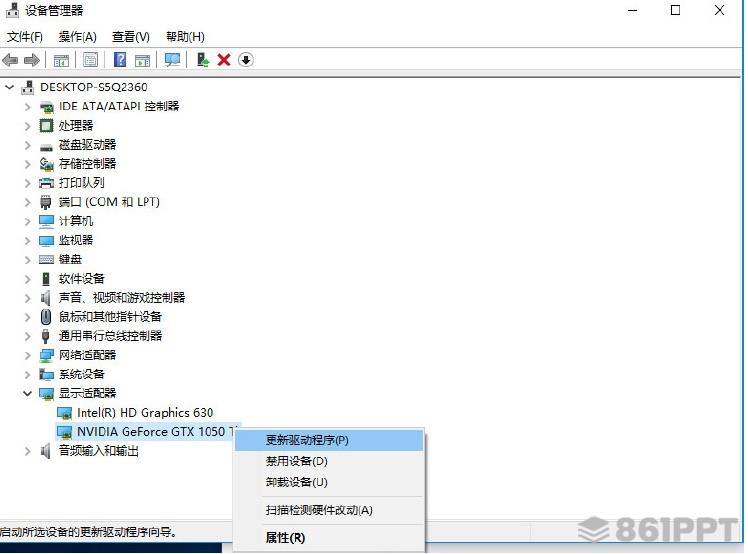
Task: Click the Properties sheet toolbar icon
Action: [x=90, y=60]
